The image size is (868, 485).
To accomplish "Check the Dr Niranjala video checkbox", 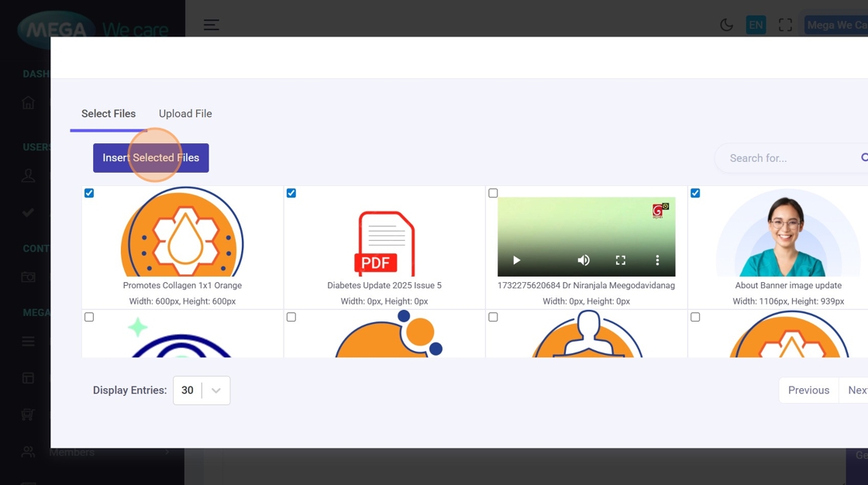I will click(x=493, y=193).
